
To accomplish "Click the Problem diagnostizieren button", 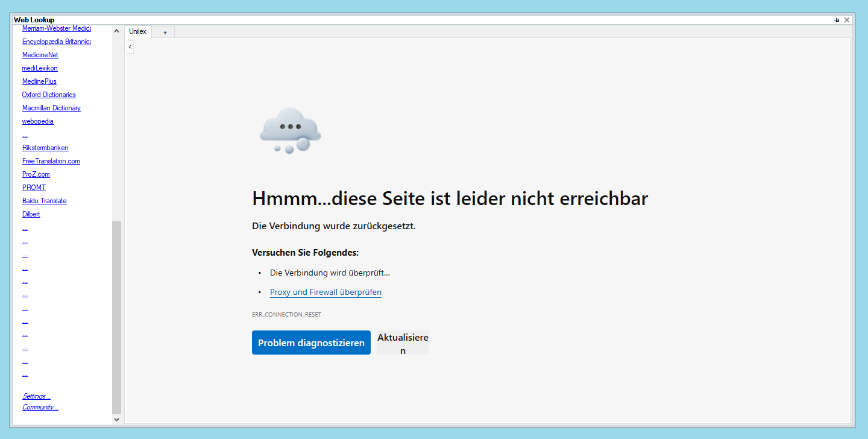I will click(x=311, y=342).
